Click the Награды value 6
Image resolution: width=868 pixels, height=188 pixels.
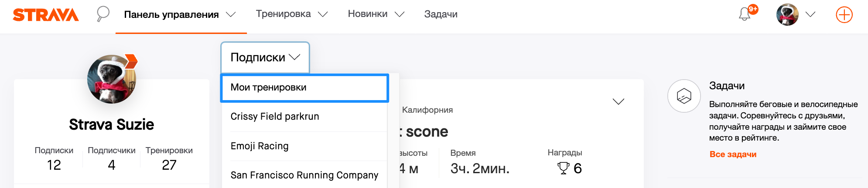578,168
